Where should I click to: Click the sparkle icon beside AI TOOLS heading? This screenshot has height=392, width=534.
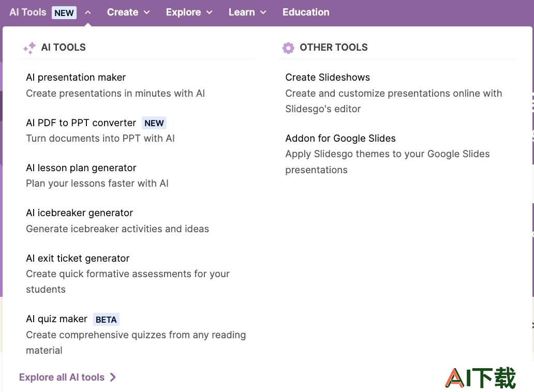29,48
